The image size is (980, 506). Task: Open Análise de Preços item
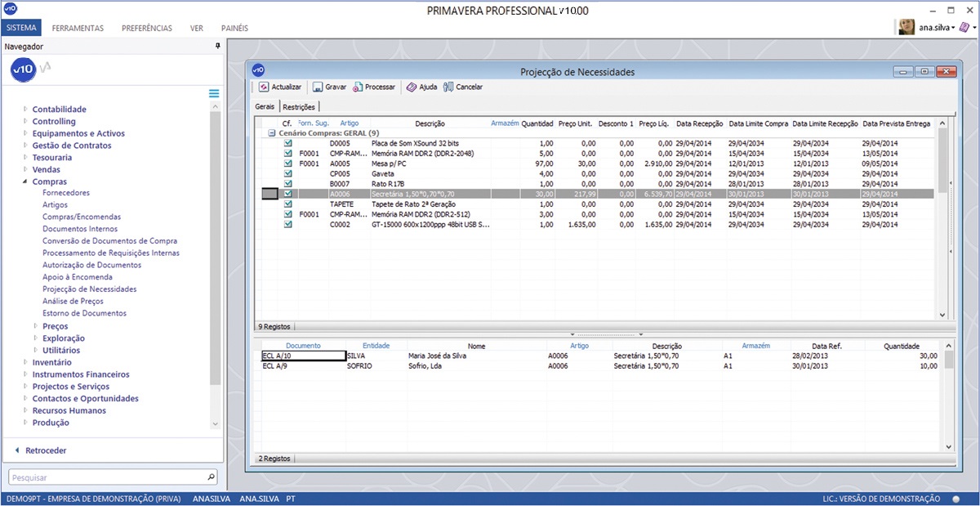[72, 302]
